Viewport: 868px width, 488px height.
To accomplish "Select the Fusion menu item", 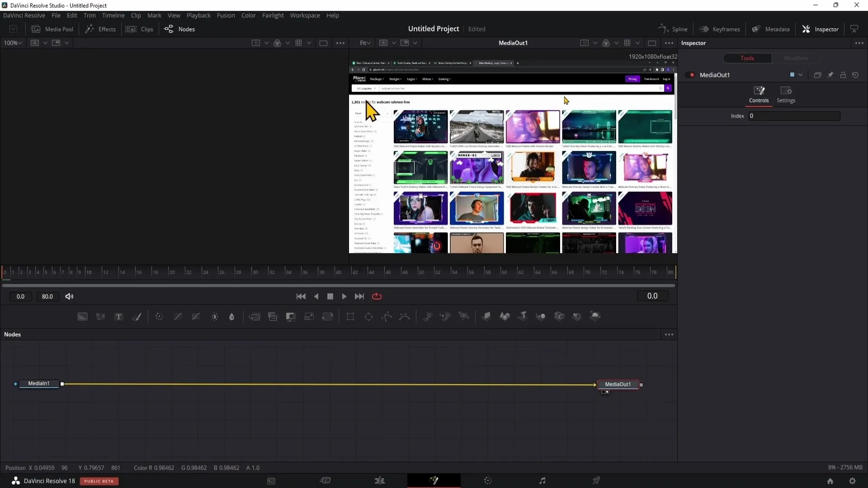I will point(225,15).
